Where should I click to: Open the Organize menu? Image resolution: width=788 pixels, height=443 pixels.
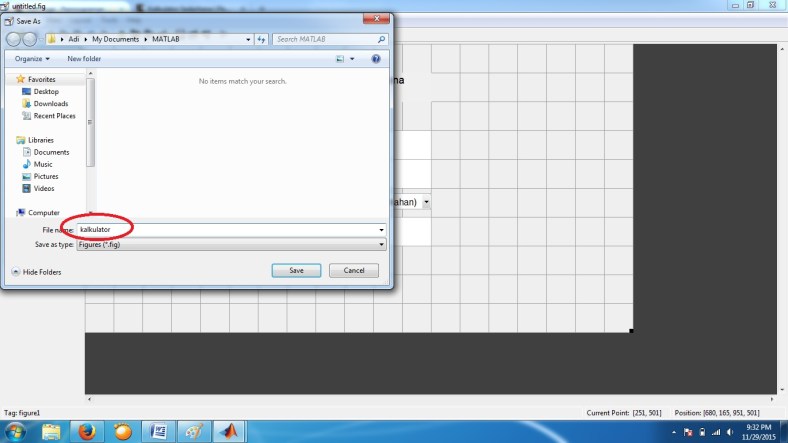coord(31,59)
